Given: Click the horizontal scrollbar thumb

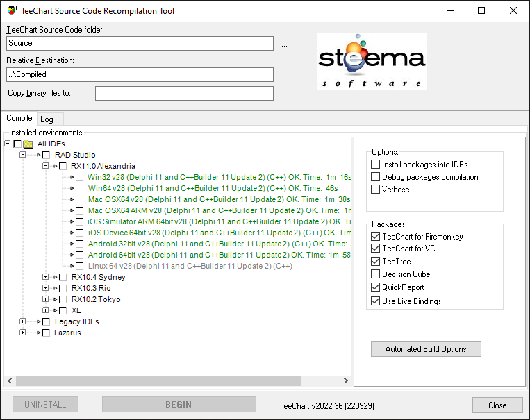Looking at the screenshot, I should (158, 381).
